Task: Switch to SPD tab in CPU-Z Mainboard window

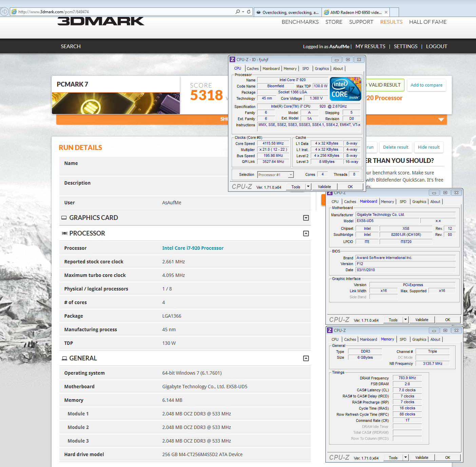Action: tap(403, 202)
